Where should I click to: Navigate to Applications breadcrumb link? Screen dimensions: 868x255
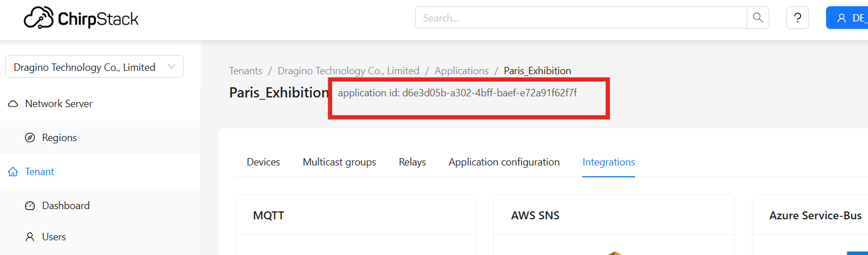coord(461,71)
